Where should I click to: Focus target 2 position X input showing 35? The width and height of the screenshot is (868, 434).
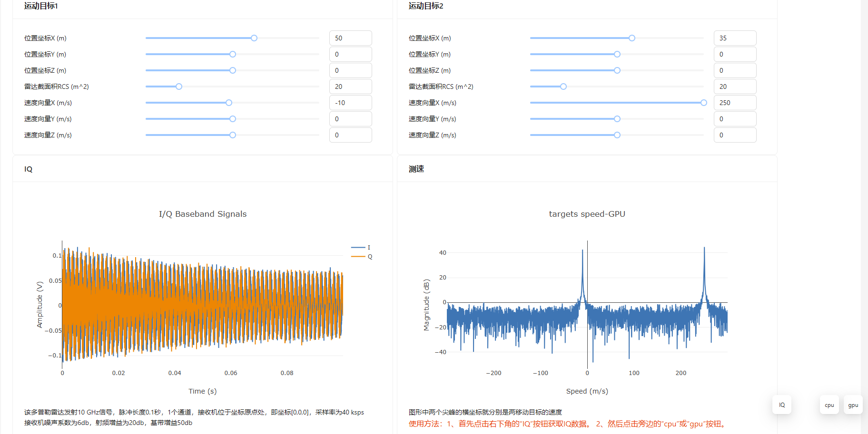[735, 38]
